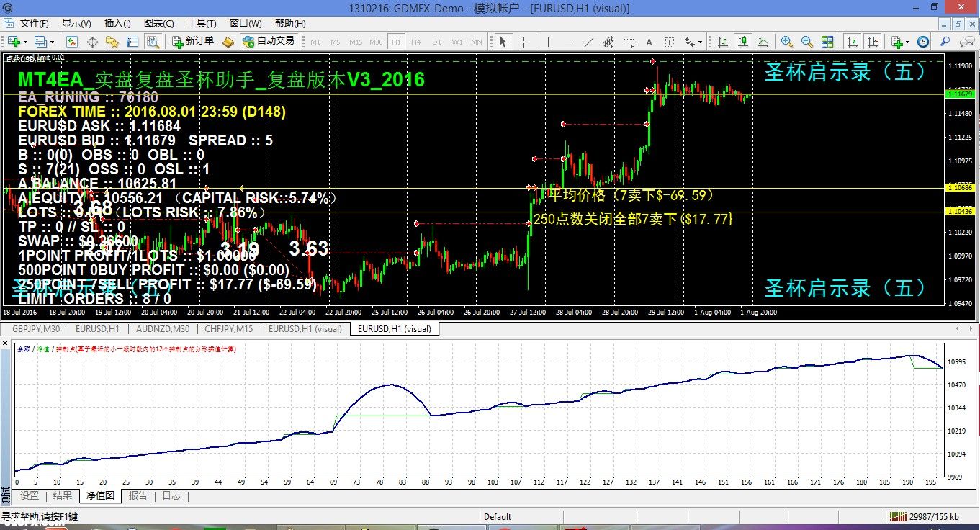Image resolution: width=980 pixels, height=530 pixels.
Task: Select the trendline drawing tool
Action: pyautogui.click(x=589, y=42)
